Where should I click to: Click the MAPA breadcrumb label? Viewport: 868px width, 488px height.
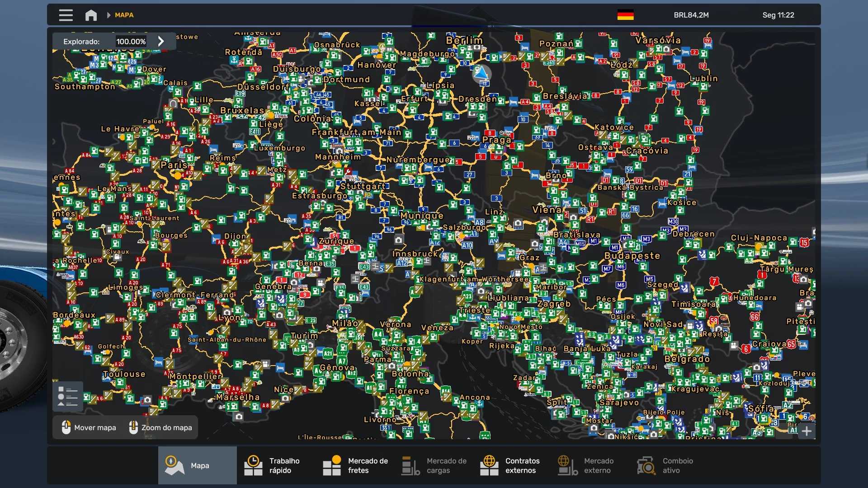(x=124, y=15)
